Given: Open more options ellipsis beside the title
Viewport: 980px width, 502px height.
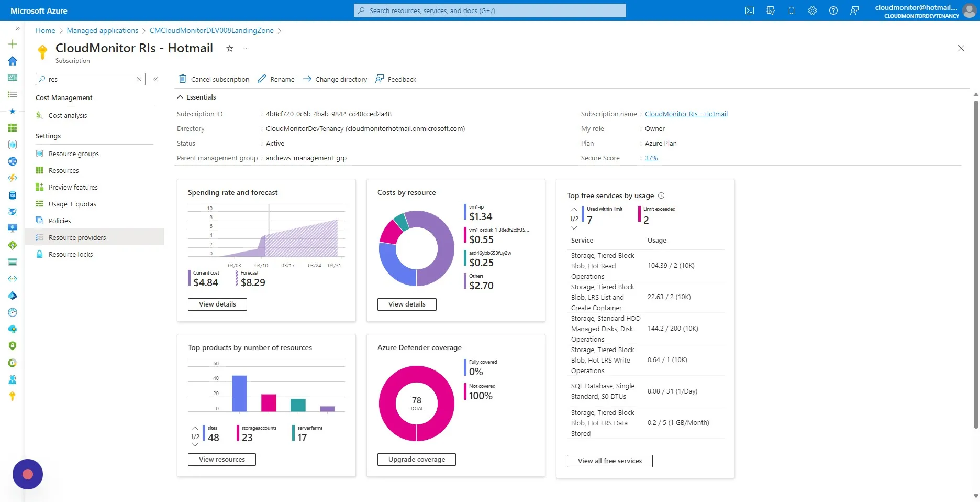Looking at the screenshot, I should [247, 48].
